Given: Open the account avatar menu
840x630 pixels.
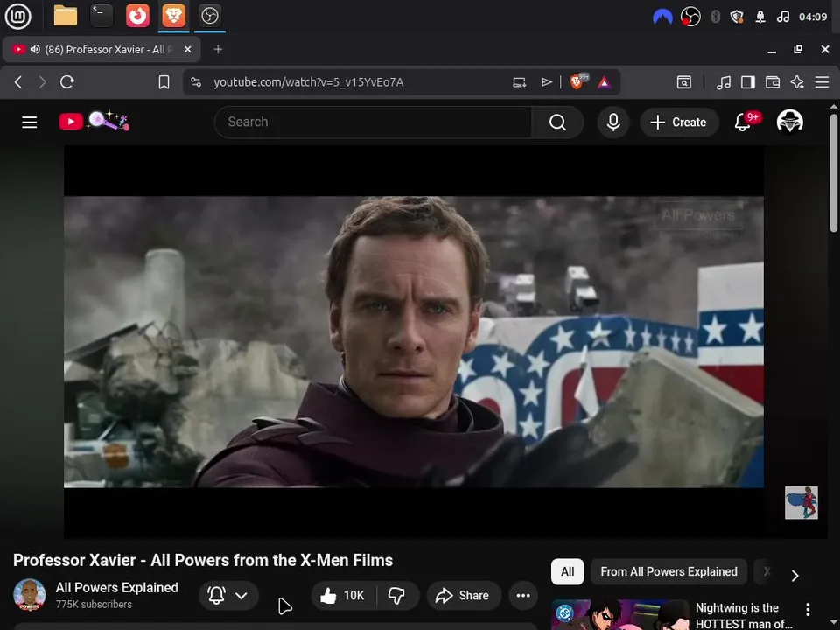Looking at the screenshot, I should coord(789,122).
